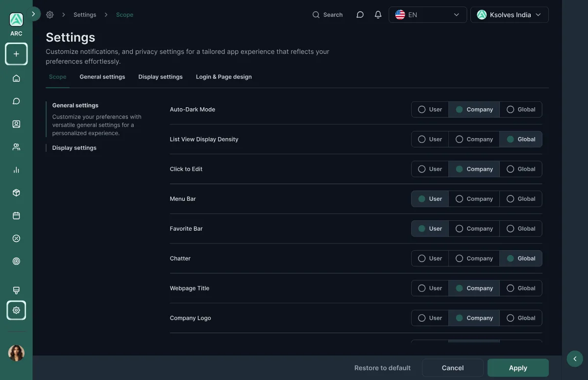Screen dimensions: 588x380
Task: Open the contact card icon in sidebar
Action: tap(16, 124)
